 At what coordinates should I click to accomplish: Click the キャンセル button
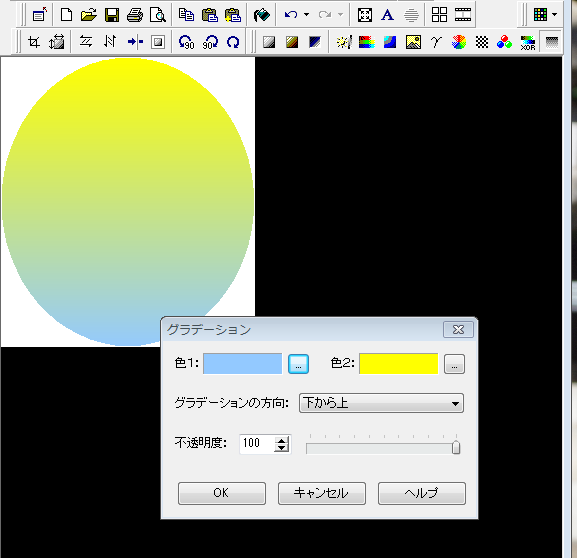[322, 493]
